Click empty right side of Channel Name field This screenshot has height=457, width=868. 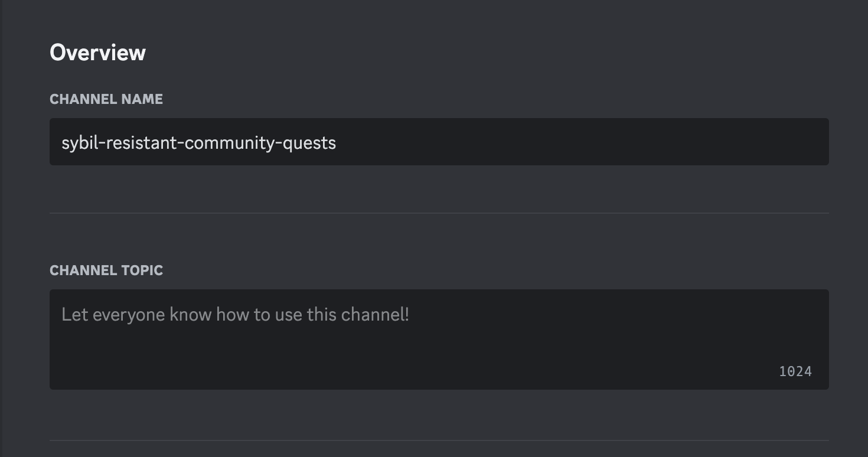(650, 142)
